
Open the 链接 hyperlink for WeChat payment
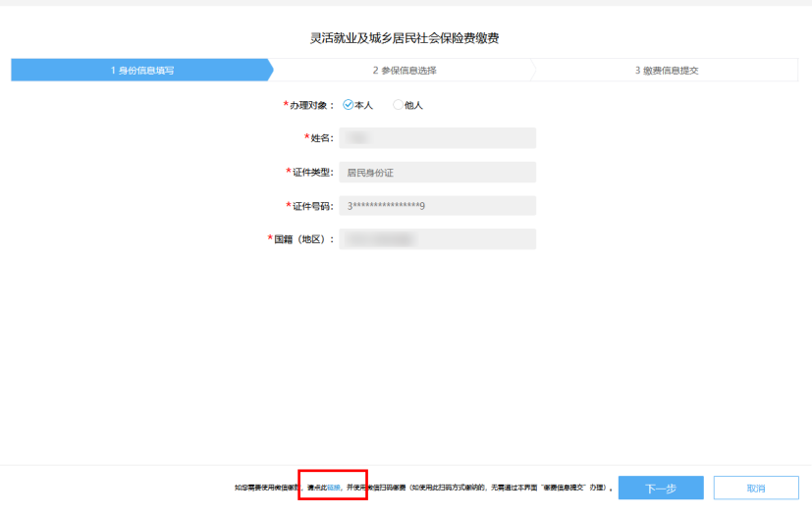click(x=334, y=488)
